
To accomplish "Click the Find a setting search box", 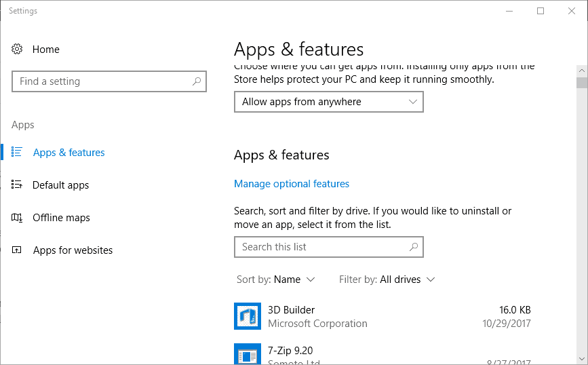I will pyautogui.click(x=109, y=81).
